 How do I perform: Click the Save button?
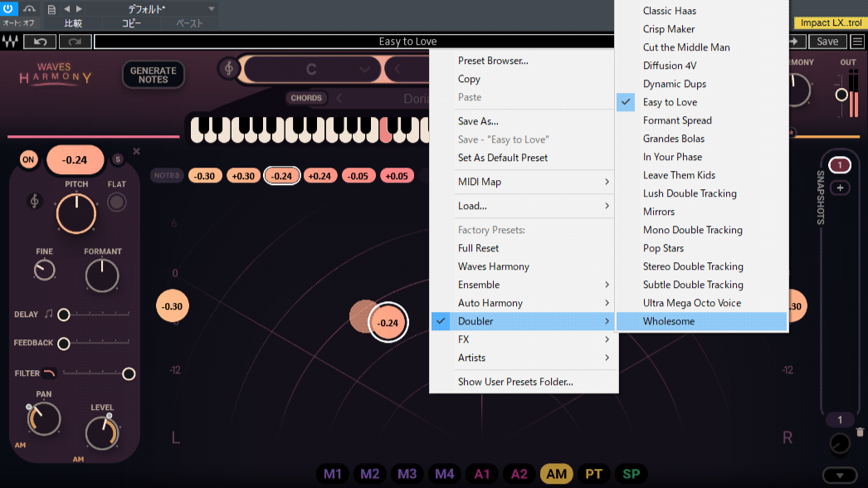click(827, 41)
